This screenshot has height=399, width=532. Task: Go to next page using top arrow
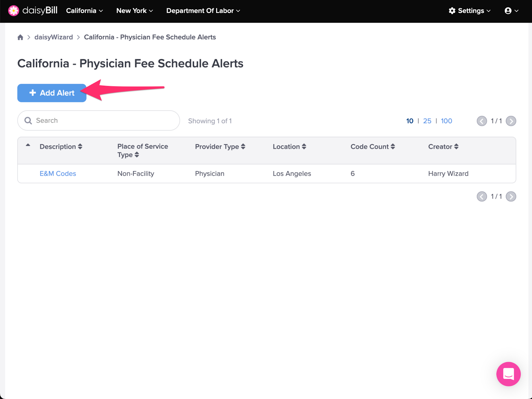pos(511,121)
